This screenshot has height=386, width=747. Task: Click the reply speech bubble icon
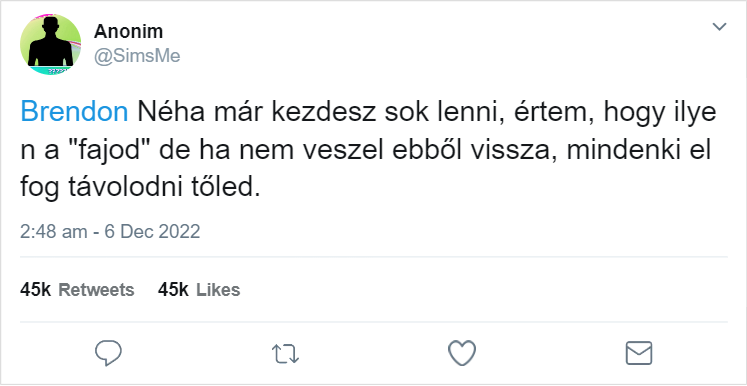(x=109, y=353)
